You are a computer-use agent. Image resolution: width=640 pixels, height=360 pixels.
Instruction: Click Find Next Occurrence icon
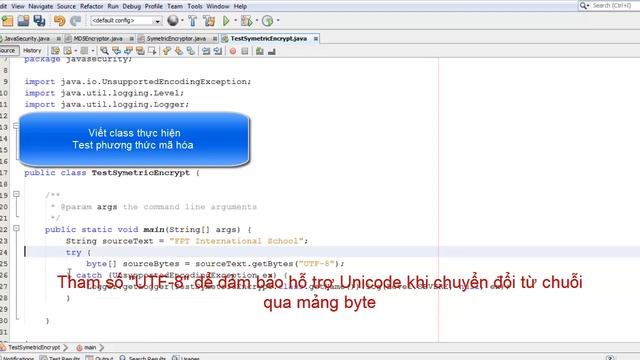point(128,51)
